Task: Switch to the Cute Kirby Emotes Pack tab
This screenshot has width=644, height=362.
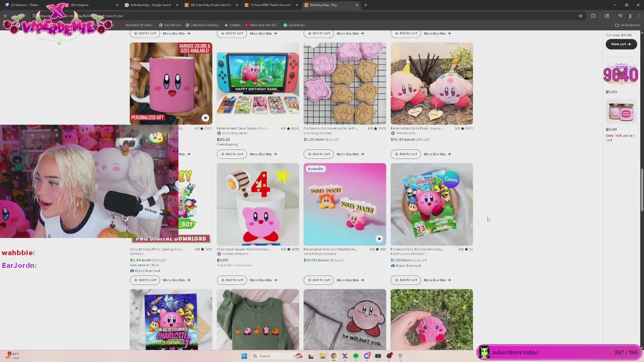Action: coord(211,5)
